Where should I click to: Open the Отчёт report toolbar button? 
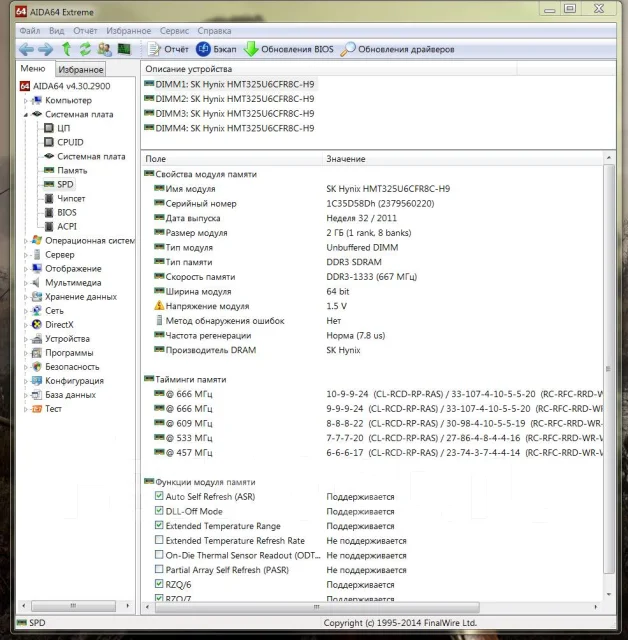pyautogui.click(x=168, y=49)
